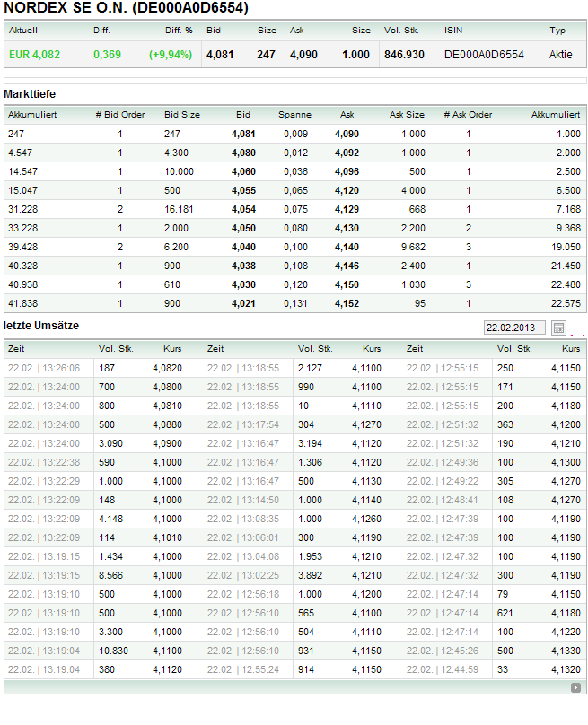Screen dimensions: 588x725
Task: Click the trade volume 10.830
Action: pyautogui.click(x=112, y=650)
